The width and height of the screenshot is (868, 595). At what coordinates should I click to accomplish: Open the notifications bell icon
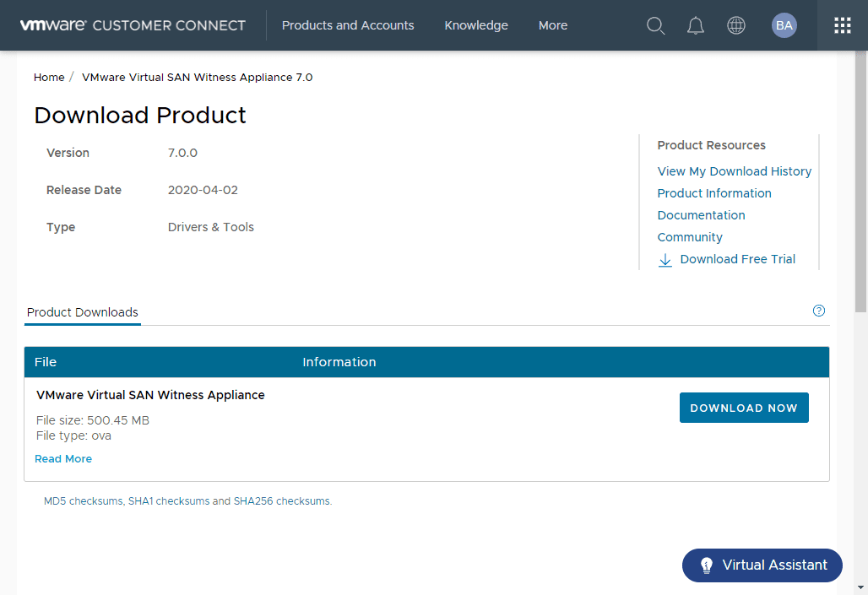pos(696,25)
